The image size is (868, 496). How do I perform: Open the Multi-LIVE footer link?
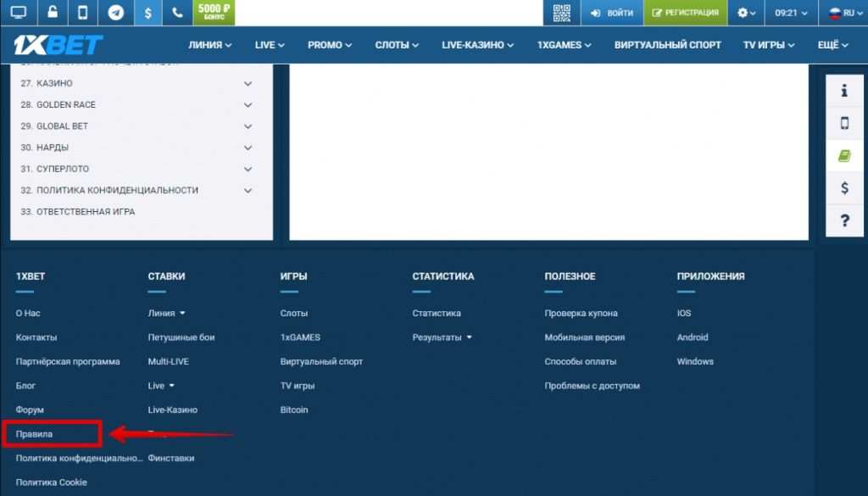point(169,361)
